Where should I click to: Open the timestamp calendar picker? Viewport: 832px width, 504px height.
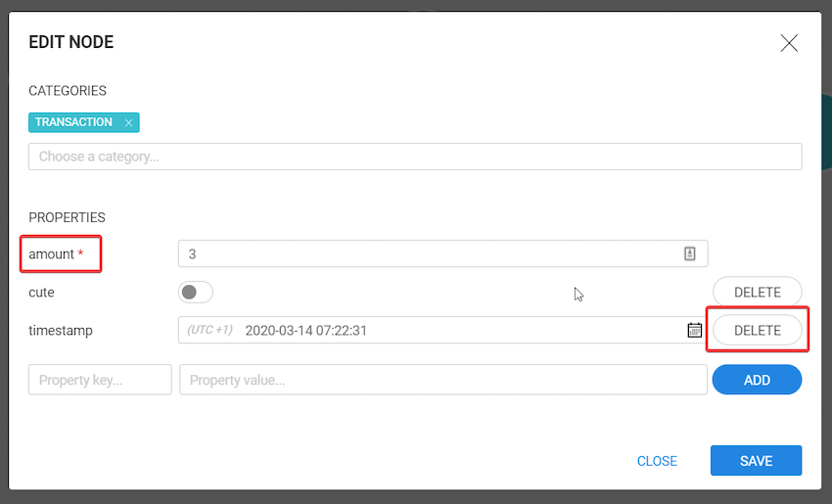(x=694, y=330)
